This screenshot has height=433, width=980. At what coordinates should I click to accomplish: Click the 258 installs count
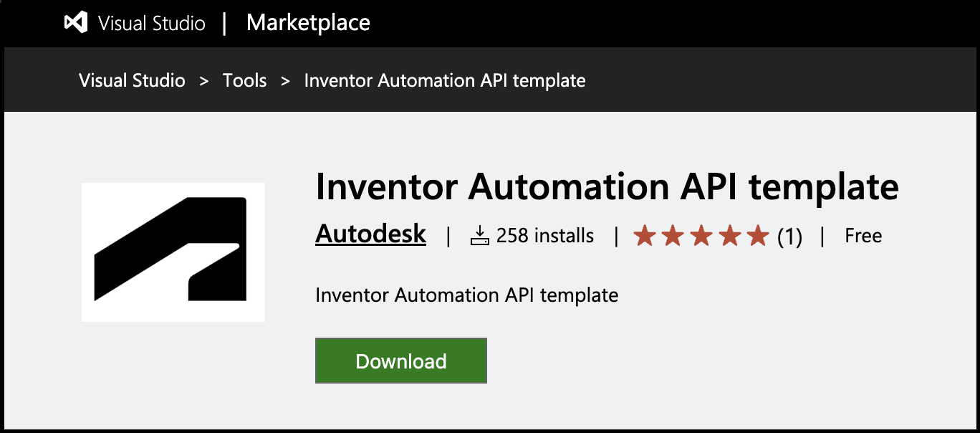544,236
